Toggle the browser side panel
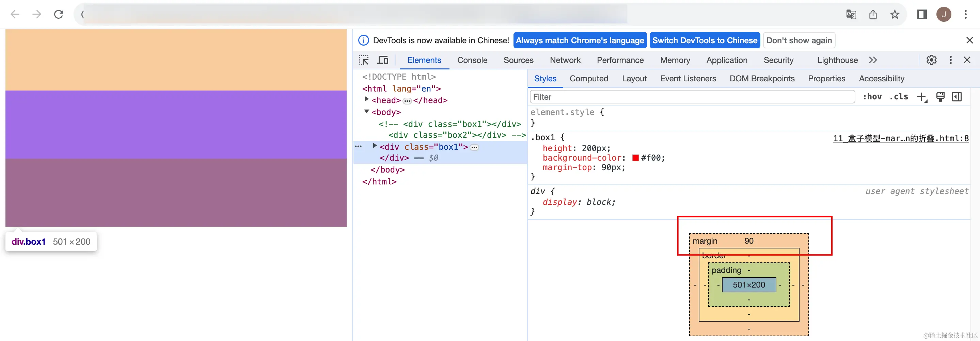The height and width of the screenshot is (341, 980). 921,14
